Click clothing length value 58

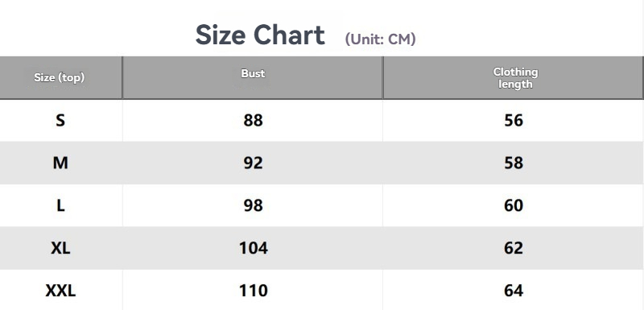[514, 163]
